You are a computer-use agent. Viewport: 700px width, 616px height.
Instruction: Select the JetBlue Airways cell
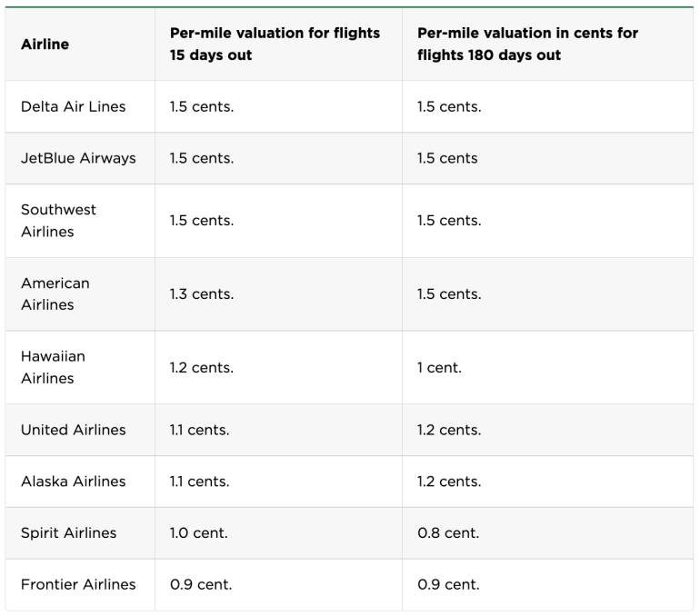tap(78, 158)
